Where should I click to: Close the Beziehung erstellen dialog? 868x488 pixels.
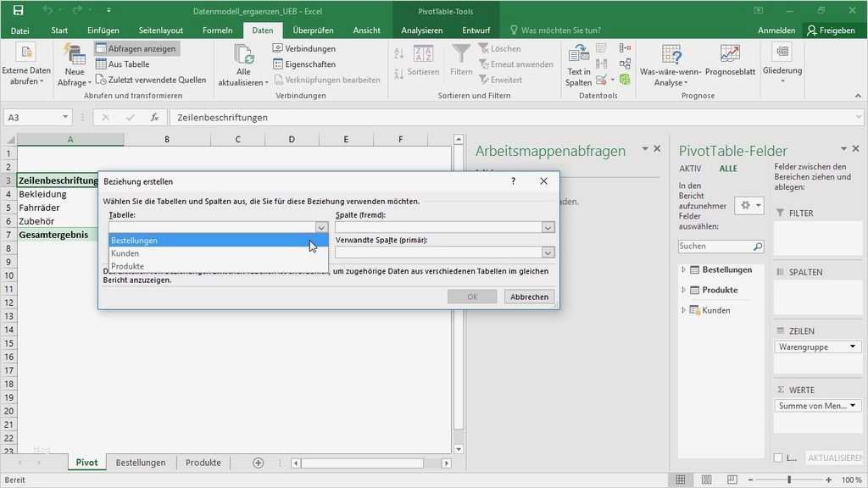[543, 181]
